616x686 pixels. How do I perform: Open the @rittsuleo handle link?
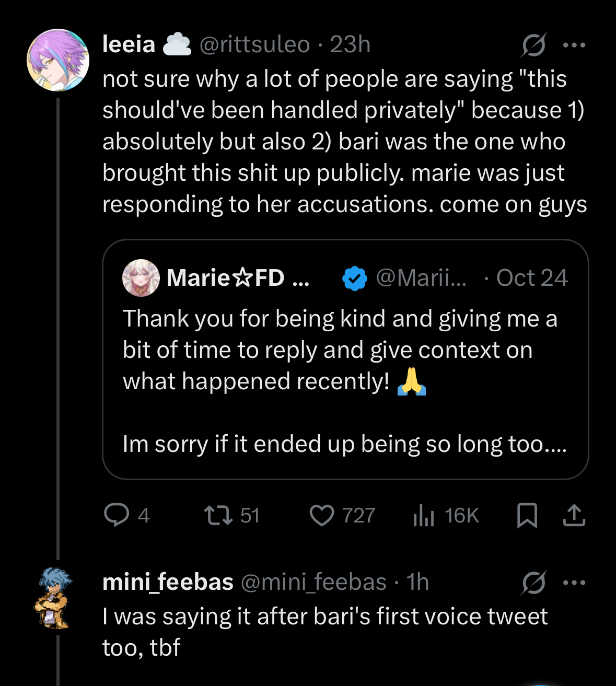[x=255, y=45]
